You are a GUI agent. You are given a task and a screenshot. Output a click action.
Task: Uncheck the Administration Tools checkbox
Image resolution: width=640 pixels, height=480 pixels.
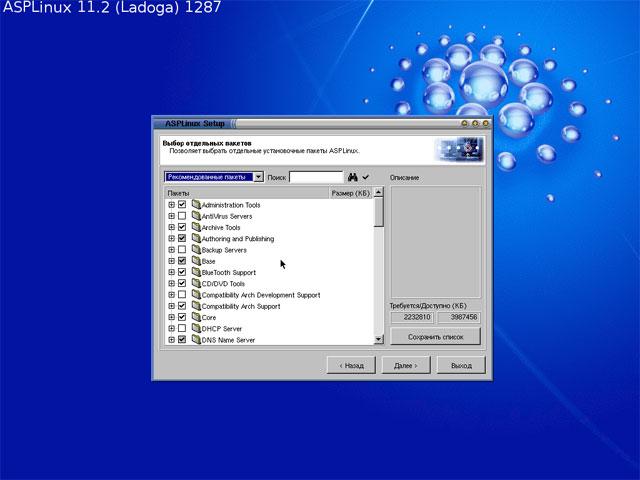pos(182,204)
